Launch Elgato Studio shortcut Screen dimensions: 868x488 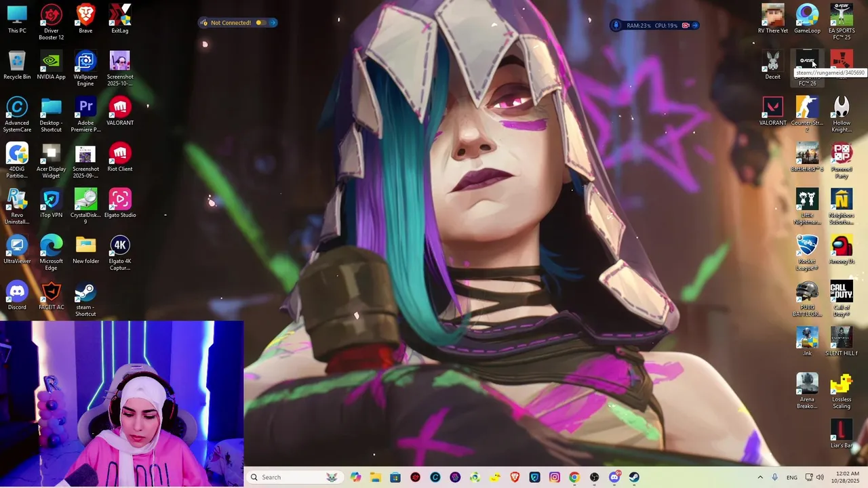click(x=120, y=203)
